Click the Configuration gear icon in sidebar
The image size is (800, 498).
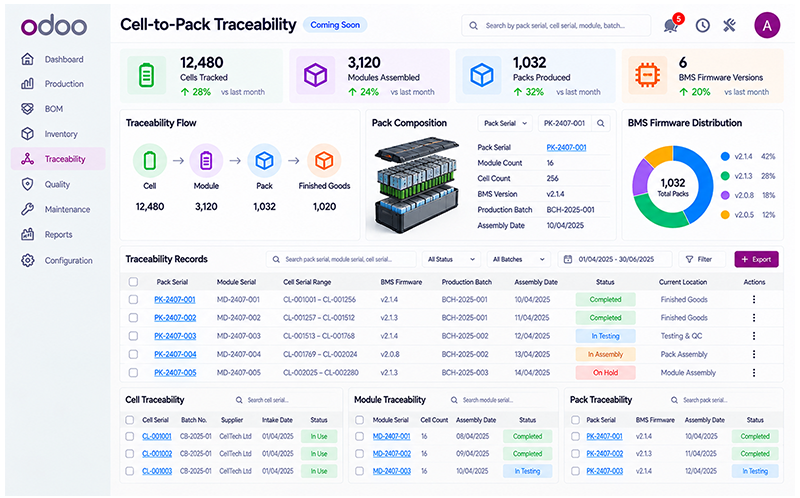coord(28,260)
